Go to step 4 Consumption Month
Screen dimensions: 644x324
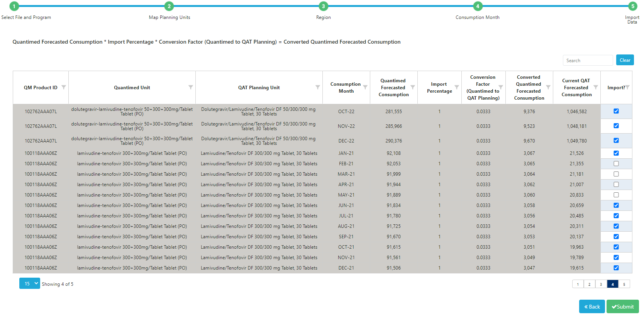(478, 6)
